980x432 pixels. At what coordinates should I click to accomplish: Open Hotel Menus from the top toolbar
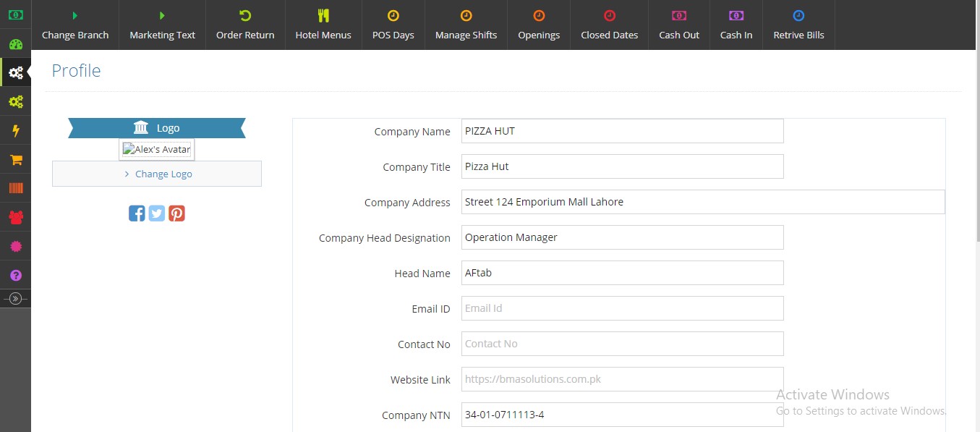click(x=323, y=25)
